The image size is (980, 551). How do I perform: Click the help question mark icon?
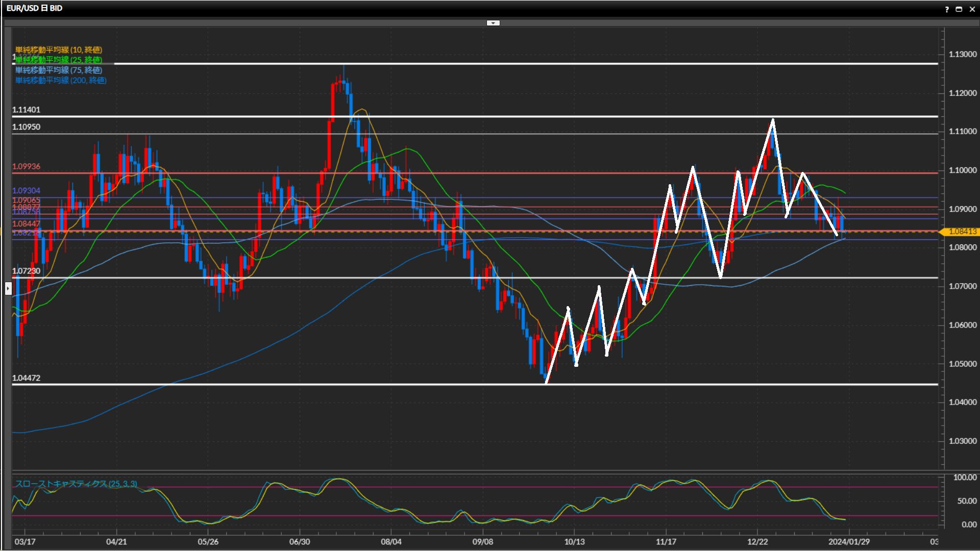tap(947, 9)
